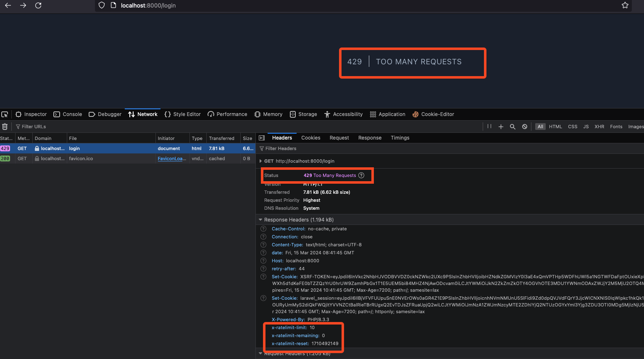Filter requests to Fonts only

click(x=616, y=127)
